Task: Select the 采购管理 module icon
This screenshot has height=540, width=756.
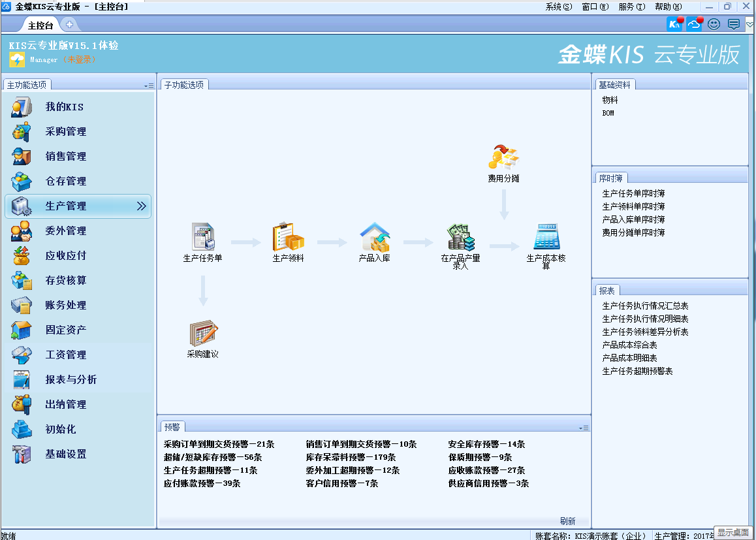Action: point(22,132)
